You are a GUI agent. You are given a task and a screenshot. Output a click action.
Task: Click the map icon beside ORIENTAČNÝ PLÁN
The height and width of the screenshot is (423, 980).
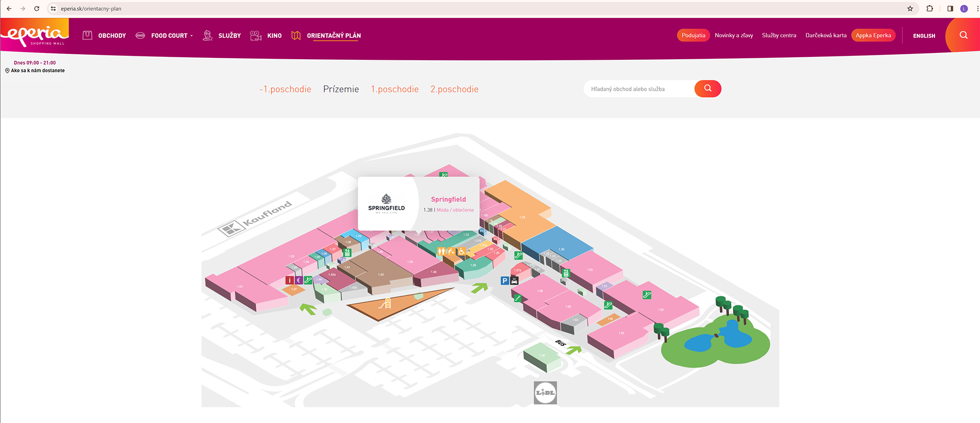tap(296, 35)
